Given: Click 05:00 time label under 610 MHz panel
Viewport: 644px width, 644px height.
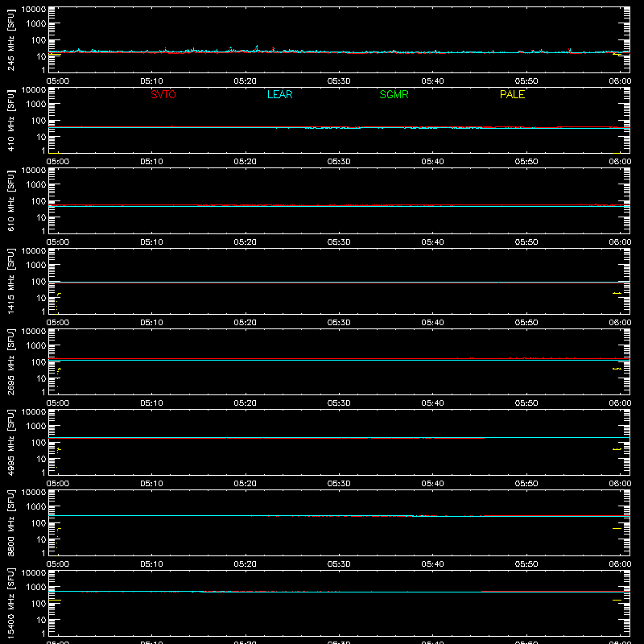Looking at the screenshot, I should point(58,242).
